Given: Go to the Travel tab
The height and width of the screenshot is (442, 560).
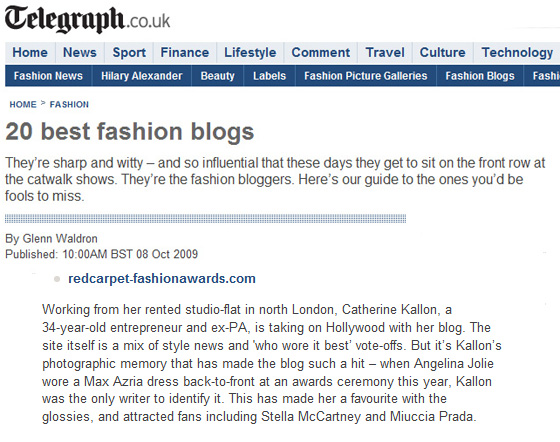Looking at the screenshot, I should (x=385, y=52).
